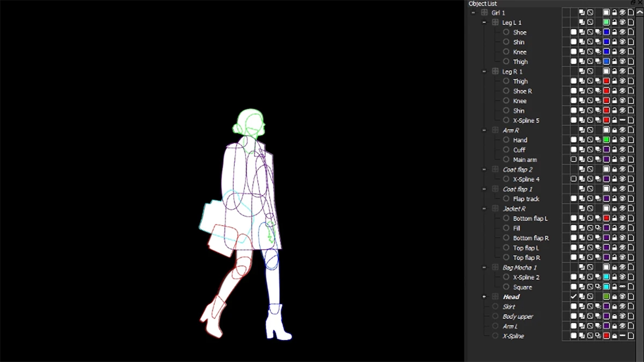This screenshot has width=644, height=362.
Task: Toggle the lock on the Girl 1 row
Action: pyautogui.click(x=614, y=12)
